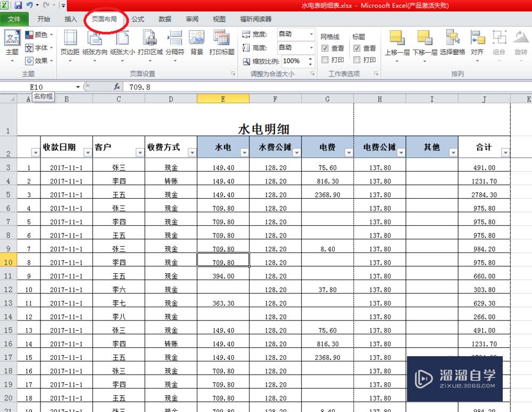Uncheck 查看 under 网格线 gridlines
Image resolution: width=532 pixels, height=412 pixels.
[x=325, y=47]
